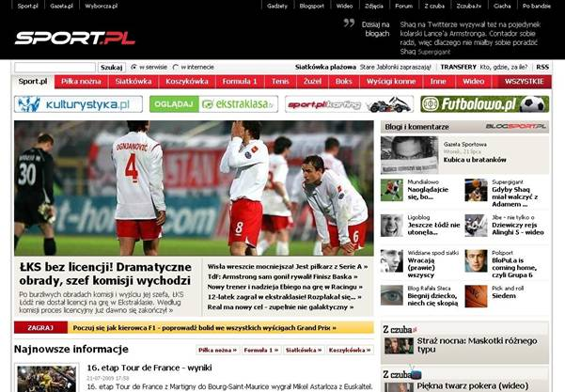Screen dimensions: 565x392
Task: Filter newest info by Piłka nożna
Action: 218,350
